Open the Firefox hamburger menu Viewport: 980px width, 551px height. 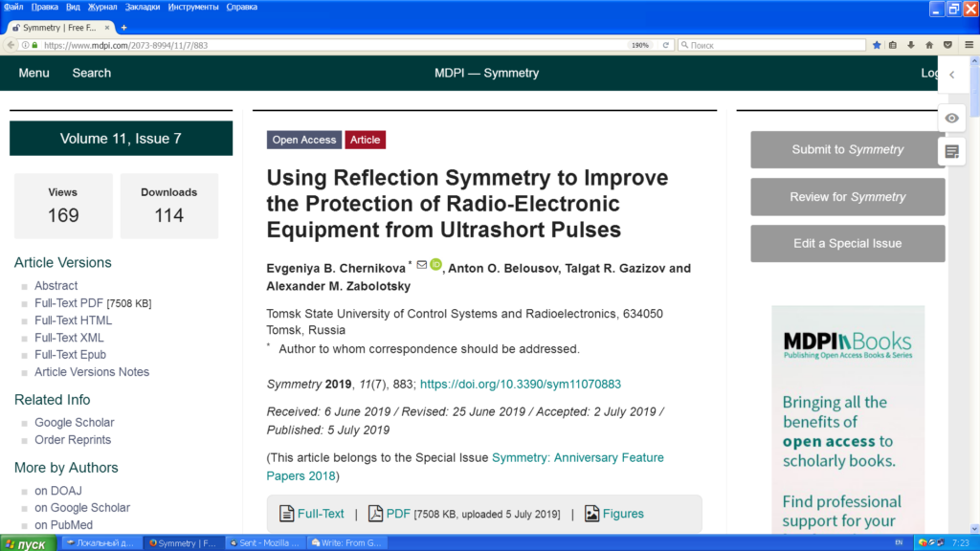tap(969, 45)
